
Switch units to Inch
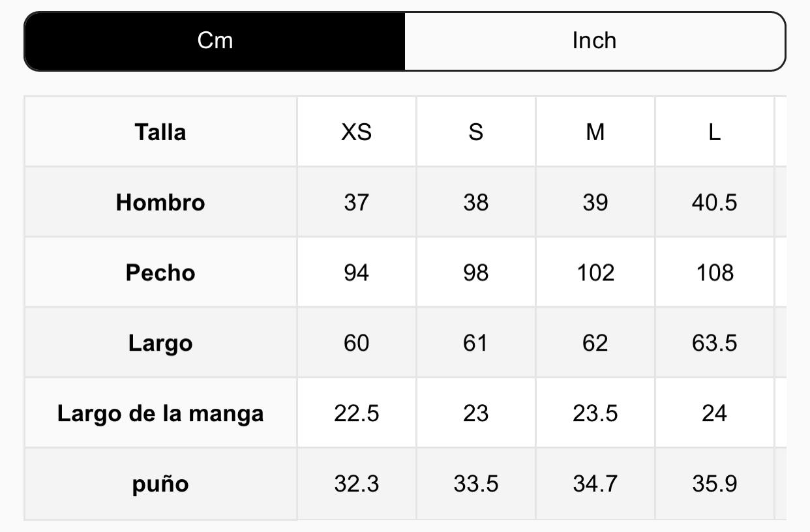pyautogui.click(x=594, y=40)
